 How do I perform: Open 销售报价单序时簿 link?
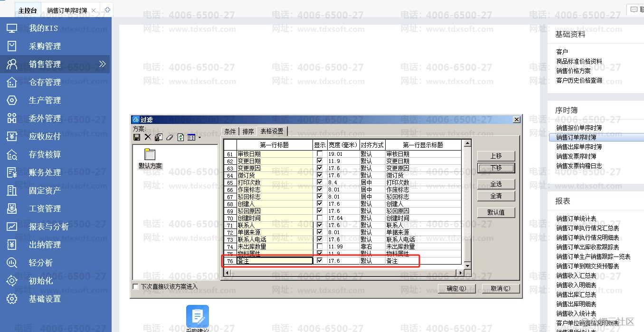click(579, 128)
